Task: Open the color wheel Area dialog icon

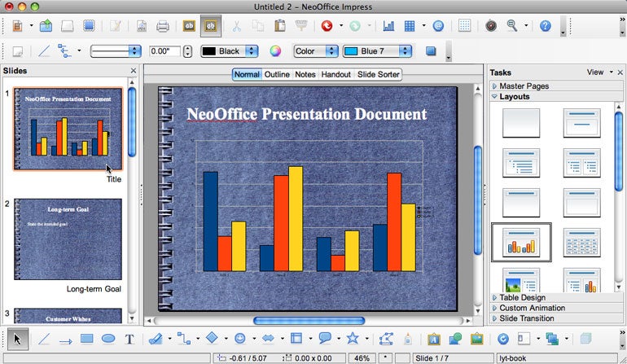Action: (x=275, y=51)
